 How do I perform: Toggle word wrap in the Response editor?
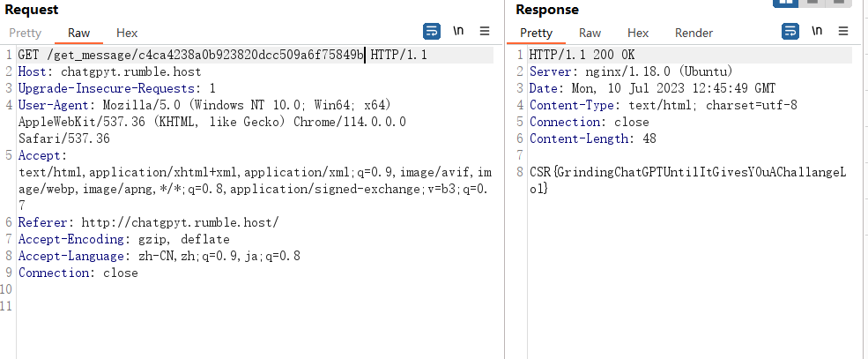(790, 32)
